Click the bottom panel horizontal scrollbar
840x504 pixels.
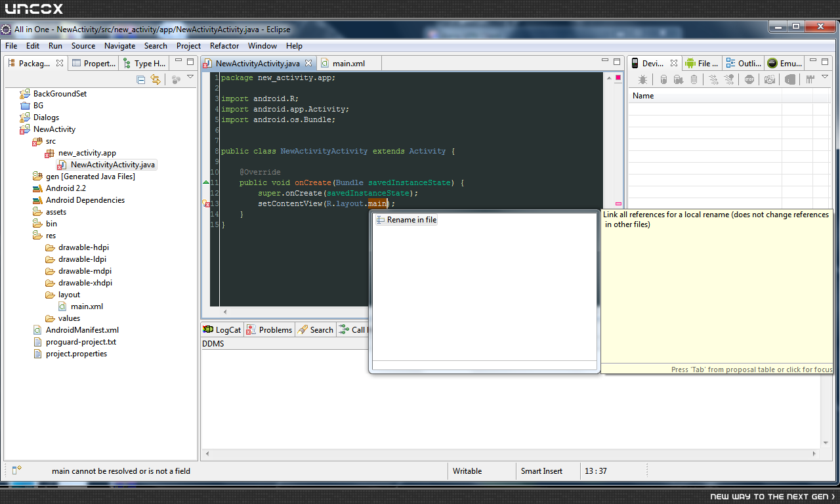(510, 453)
